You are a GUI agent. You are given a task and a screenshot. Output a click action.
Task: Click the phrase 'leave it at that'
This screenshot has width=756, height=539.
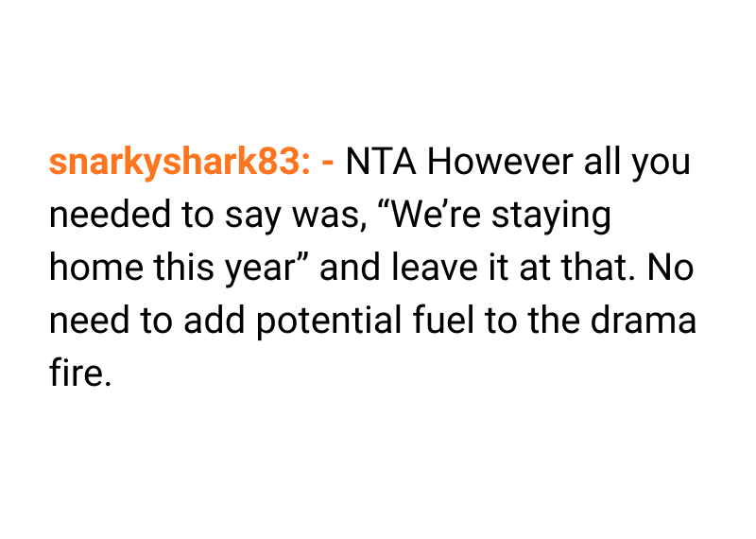523,269
